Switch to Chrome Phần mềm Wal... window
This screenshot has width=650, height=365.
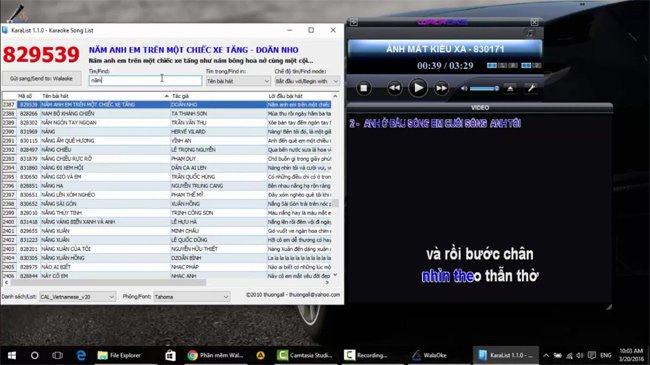[x=215, y=355]
